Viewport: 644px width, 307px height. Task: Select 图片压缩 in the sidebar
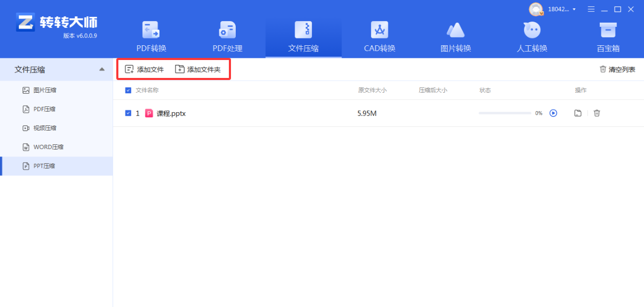click(x=56, y=90)
